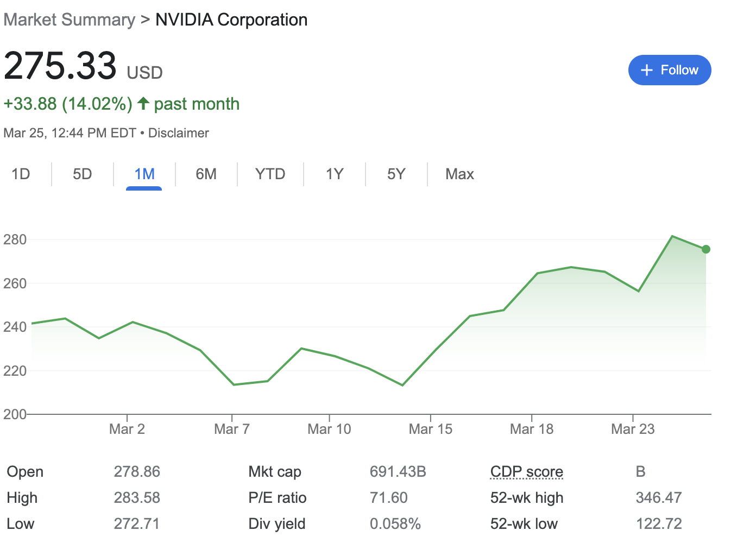Click the CDP score label
756x543 pixels.
(527, 472)
